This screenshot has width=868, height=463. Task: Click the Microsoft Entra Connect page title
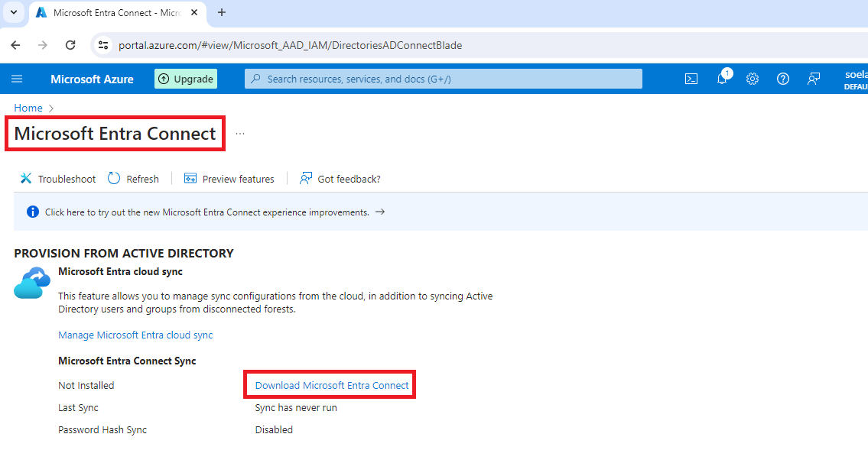point(115,133)
